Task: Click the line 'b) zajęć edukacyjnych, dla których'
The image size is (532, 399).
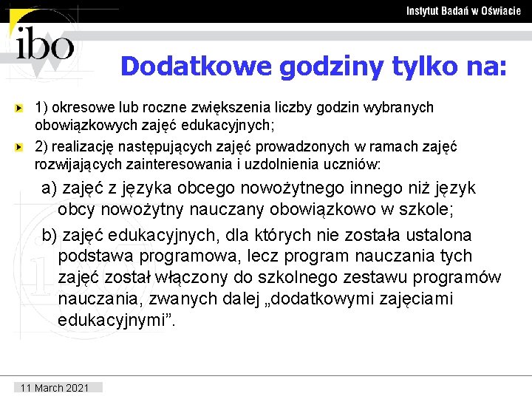Action: point(256,236)
